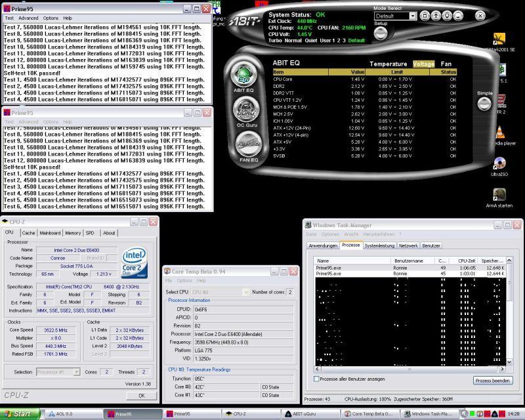Open Advanced menu in top Prime95 window
This screenshot has height=420, width=525.
pos(28,18)
